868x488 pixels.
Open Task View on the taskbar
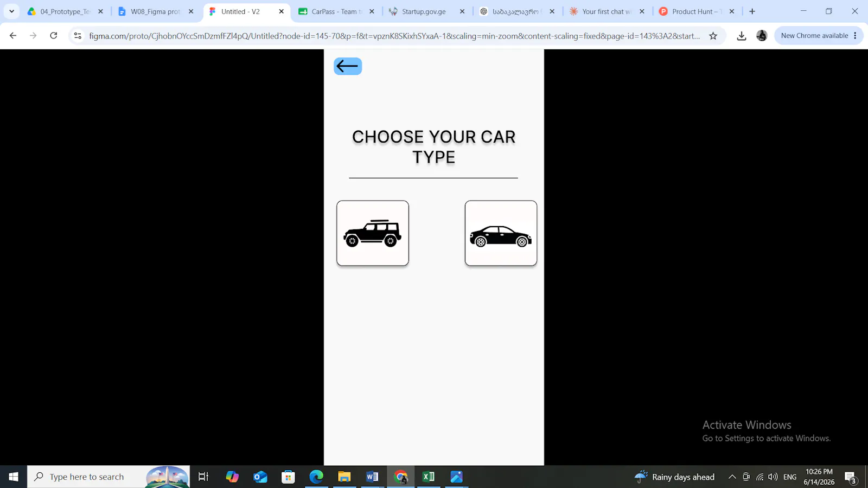[x=203, y=477]
